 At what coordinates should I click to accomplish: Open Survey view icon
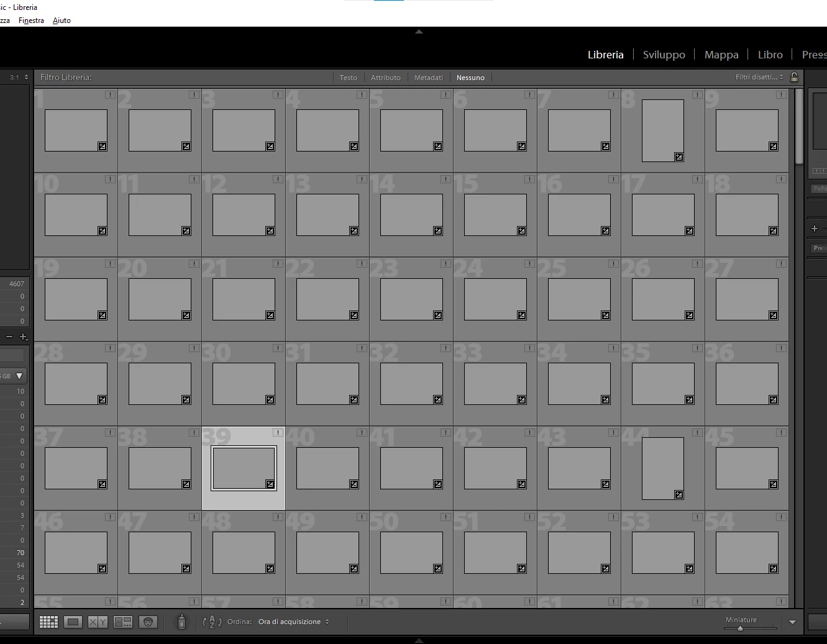tap(123, 622)
